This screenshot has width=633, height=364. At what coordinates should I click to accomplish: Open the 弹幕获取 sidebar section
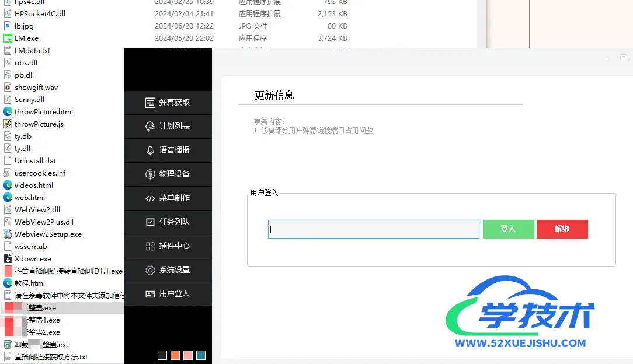tap(168, 103)
